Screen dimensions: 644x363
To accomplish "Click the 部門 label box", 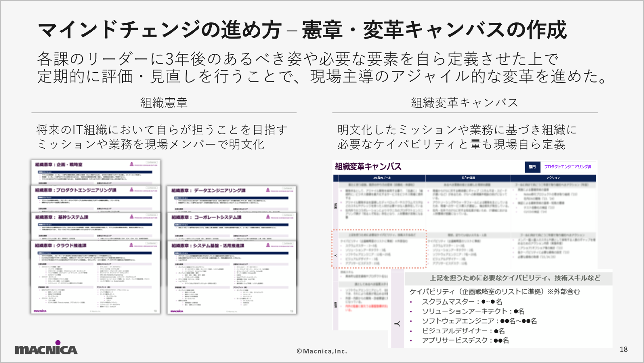I will [532, 167].
